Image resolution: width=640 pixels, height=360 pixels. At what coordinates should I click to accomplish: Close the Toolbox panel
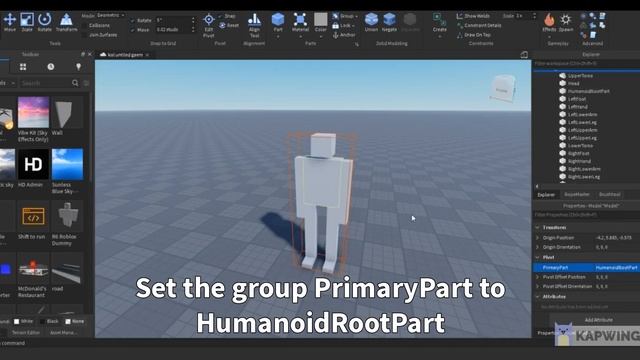click(x=90, y=54)
